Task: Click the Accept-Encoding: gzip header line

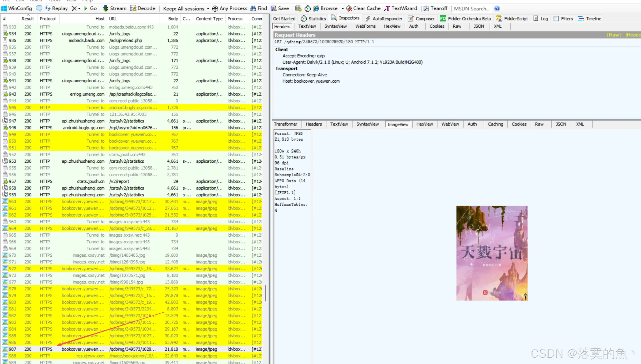Action: pos(304,56)
